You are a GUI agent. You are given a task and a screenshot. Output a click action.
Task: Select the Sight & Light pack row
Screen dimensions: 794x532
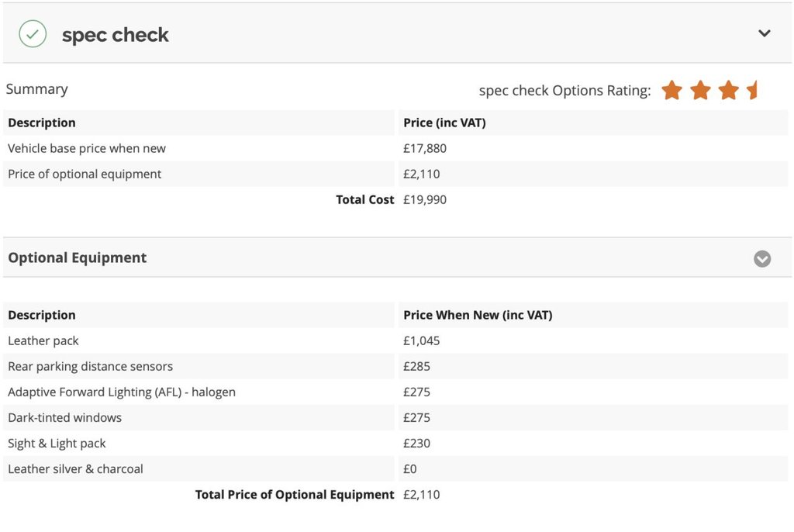(x=57, y=443)
